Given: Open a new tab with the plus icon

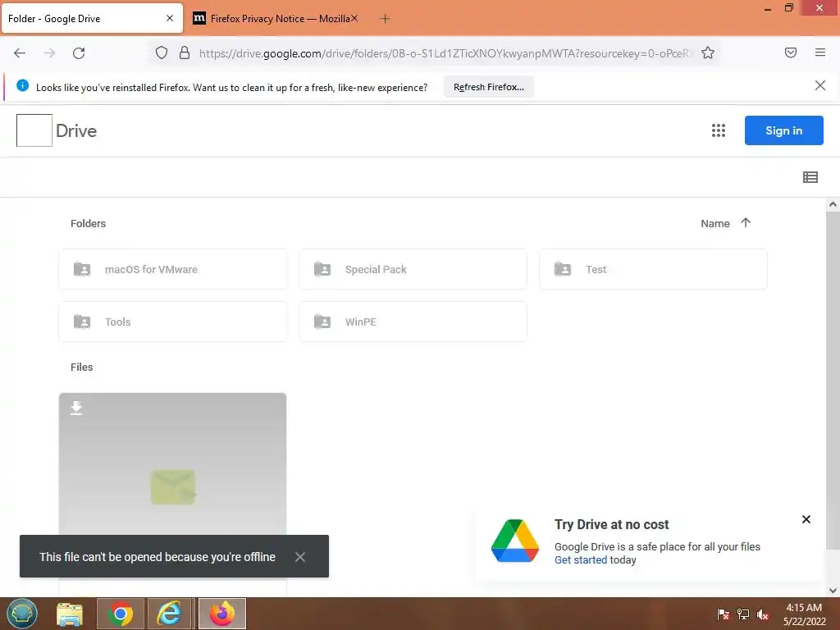Looking at the screenshot, I should point(385,19).
